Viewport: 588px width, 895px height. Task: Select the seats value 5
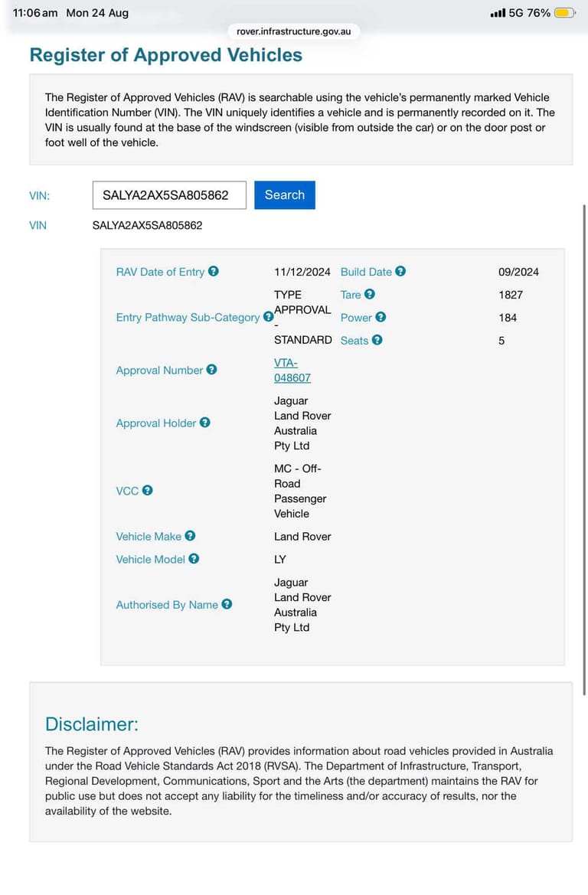tap(501, 340)
